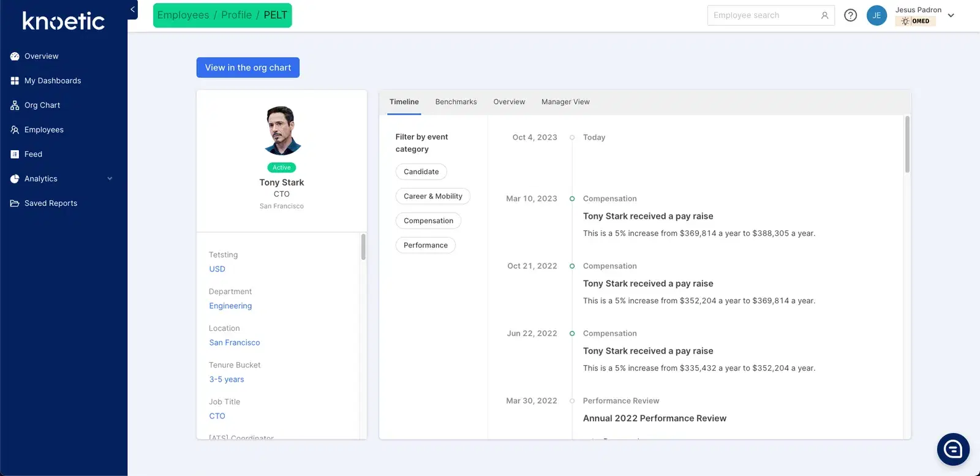Click the Analytics pie chart icon
Screen dimensions: 980x476
coord(15,179)
